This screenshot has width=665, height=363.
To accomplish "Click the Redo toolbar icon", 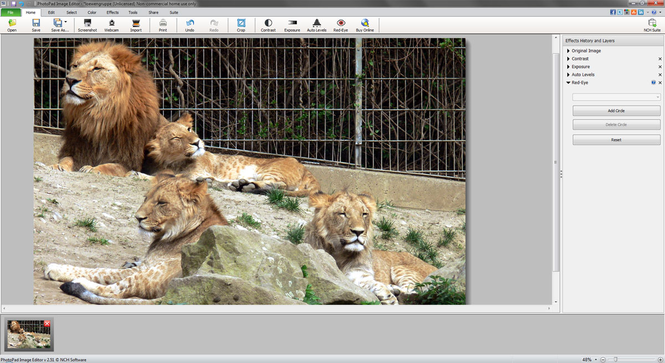I will (214, 25).
